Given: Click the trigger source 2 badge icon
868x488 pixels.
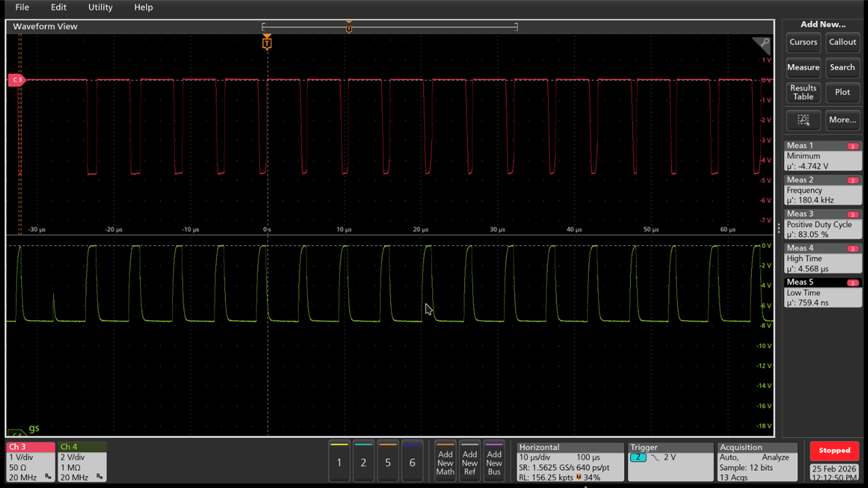Looking at the screenshot, I should pyautogui.click(x=638, y=457).
